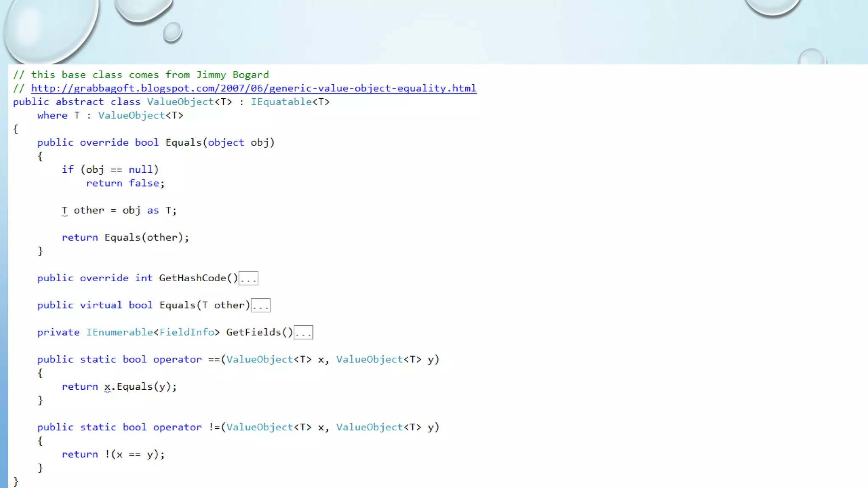Expand the collapsed GetFields method body
Image resolution: width=868 pixels, height=488 pixels.
point(303,333)
